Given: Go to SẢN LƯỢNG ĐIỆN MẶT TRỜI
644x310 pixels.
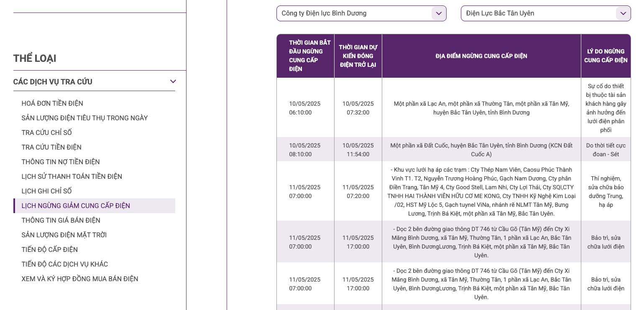Looking at the screenshot, I should (64, 235).
